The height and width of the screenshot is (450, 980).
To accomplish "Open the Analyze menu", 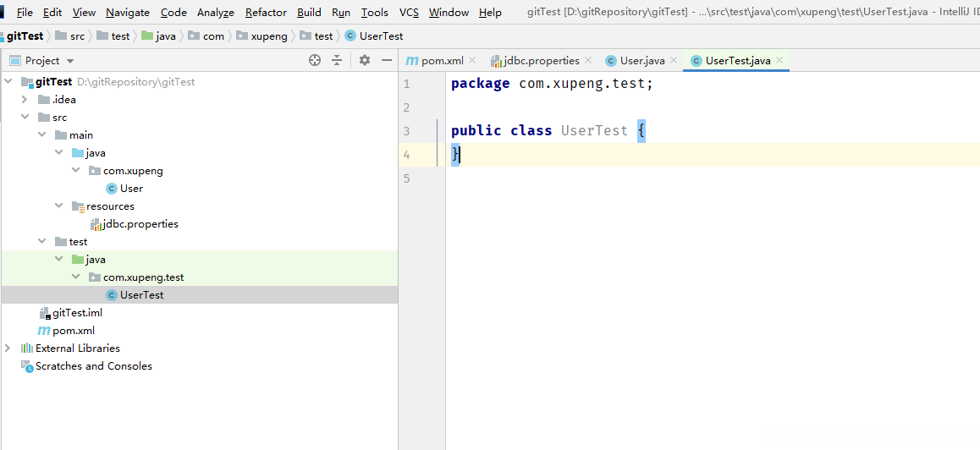I will (x=216, y=13).
